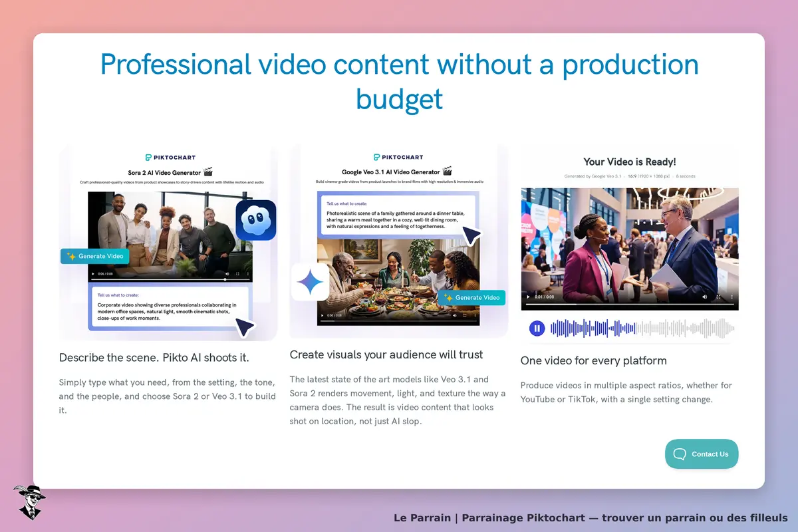
Task: Click the 'Google Veo 3.1 AI Video Generator' title
Action: 391,172
